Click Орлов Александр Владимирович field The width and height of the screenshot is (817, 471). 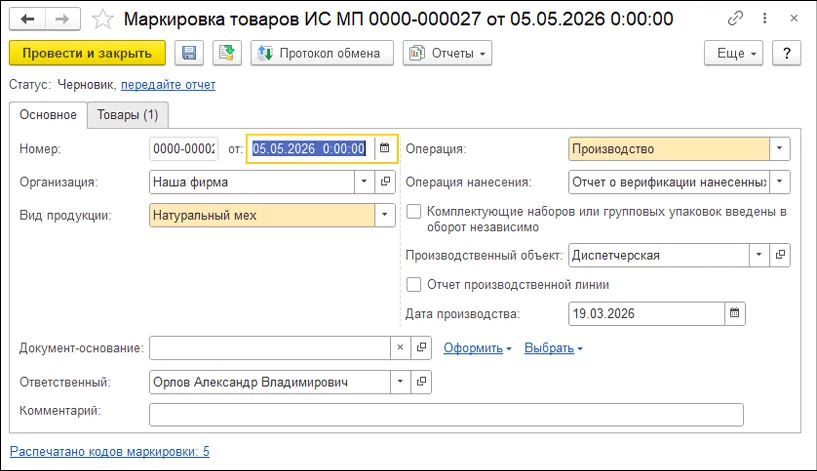click(270, 381)
